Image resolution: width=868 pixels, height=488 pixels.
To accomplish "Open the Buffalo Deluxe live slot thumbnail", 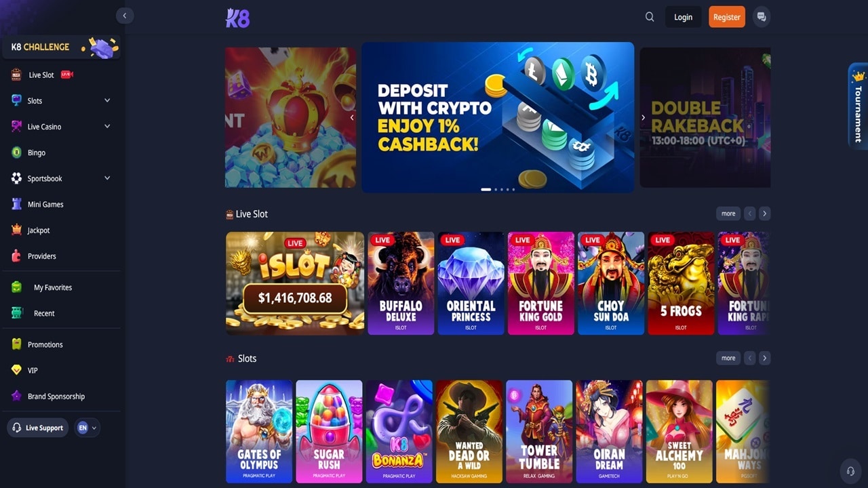I will pos(401,283).
